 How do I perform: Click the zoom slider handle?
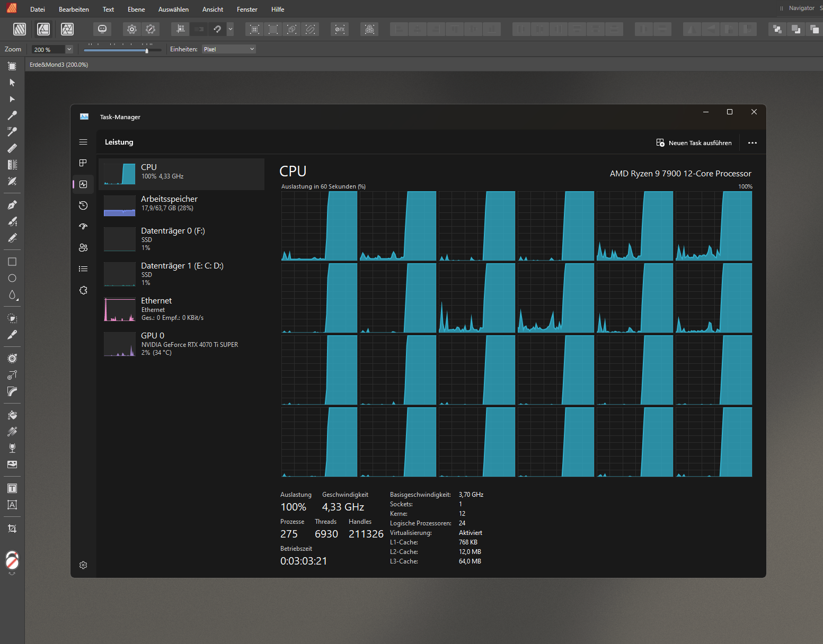147,50
